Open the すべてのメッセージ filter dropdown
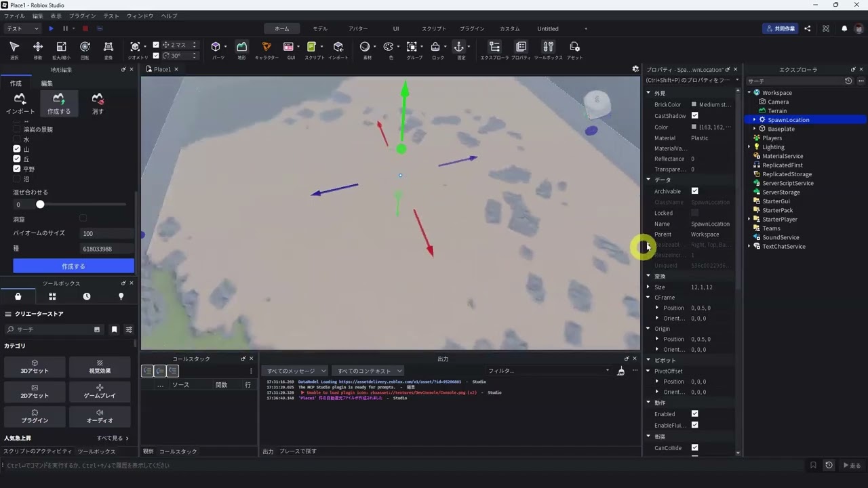 point(295,371)
